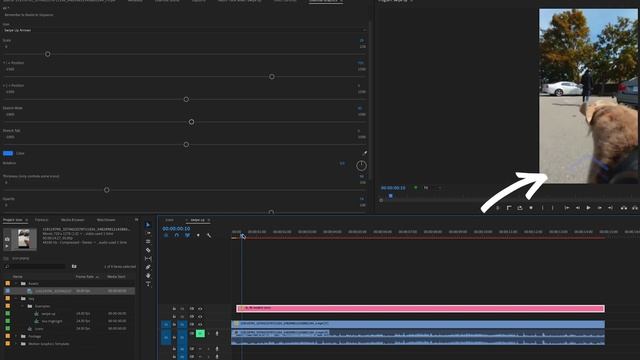Screen dimensions: 640x360
Task: Toggle track output eye on second video track
Action: click(200, 317)
